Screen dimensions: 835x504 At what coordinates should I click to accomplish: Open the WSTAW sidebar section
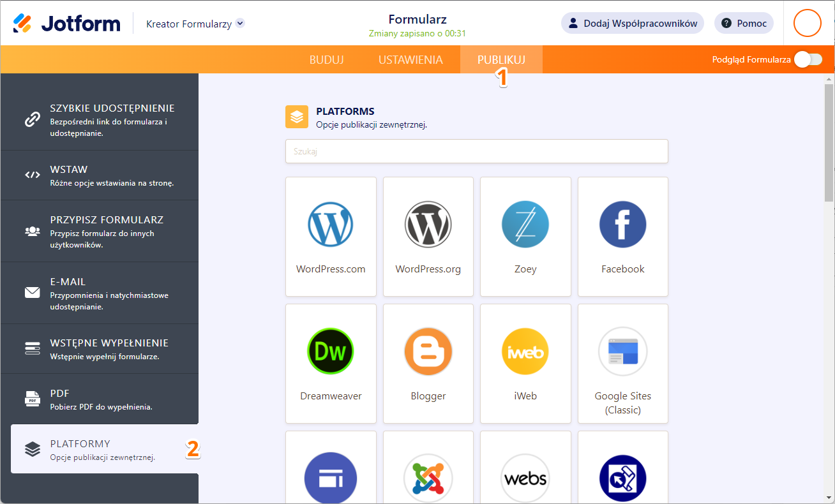click(100, 175)
